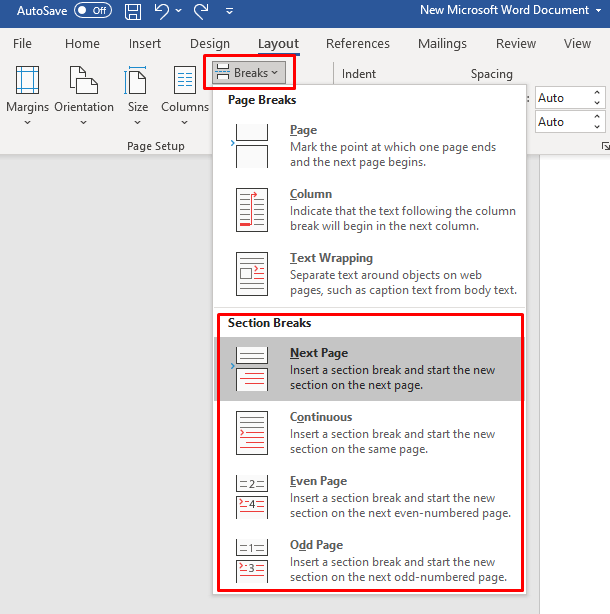Open the page Size tool
Image resolution: width=610 pixels, height=614 pixels.
pyautogui.click(x=138, y=97)
